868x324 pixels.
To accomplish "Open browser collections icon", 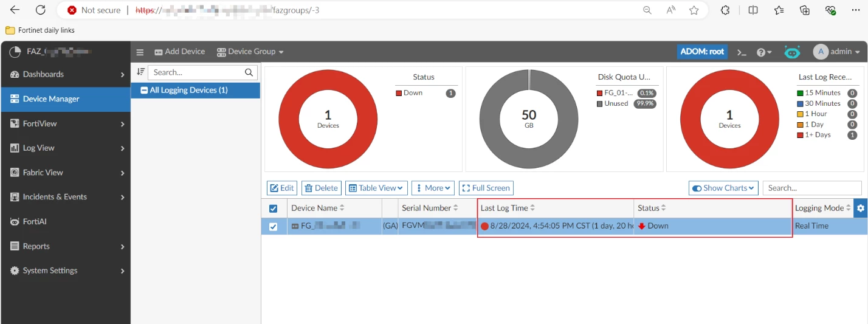I will coord(805,10).
